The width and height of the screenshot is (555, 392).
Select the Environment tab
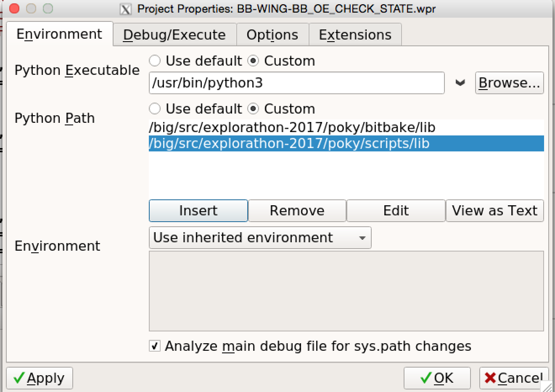(x=59, y=34)
